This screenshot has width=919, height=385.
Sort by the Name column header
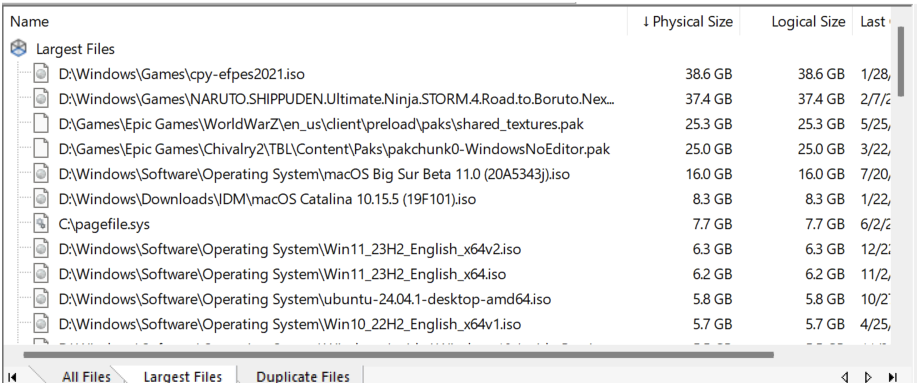(x=315, y=22)
